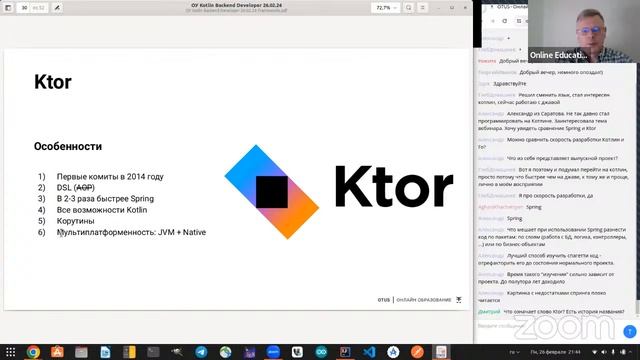Click the list item 'Корутины'
640x360 pixels.
pos(76,221)
